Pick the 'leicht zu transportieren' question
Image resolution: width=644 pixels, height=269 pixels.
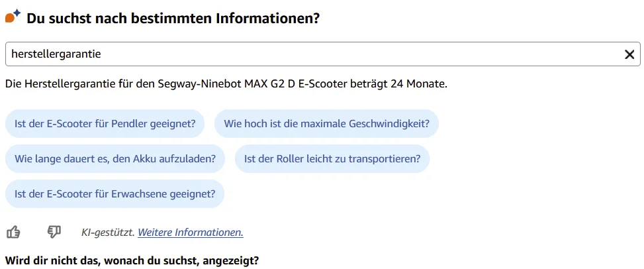pyautogui.click(x=332, y=158)
